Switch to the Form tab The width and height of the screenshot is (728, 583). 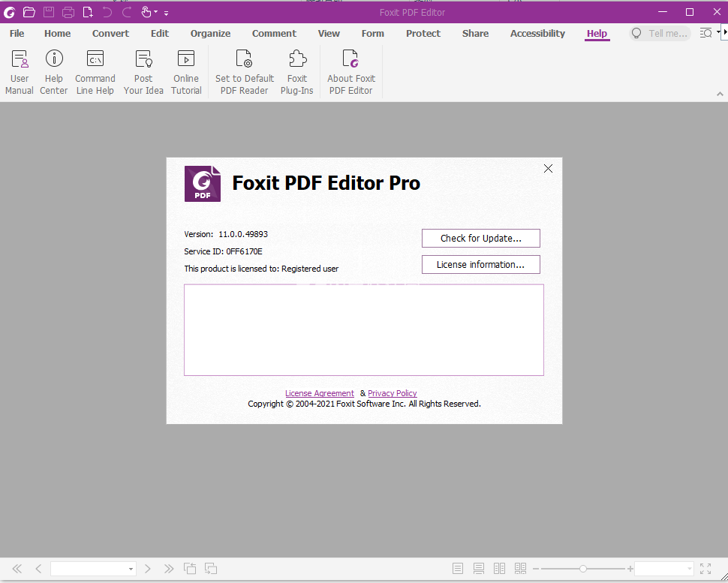click(x=373, y=34)
